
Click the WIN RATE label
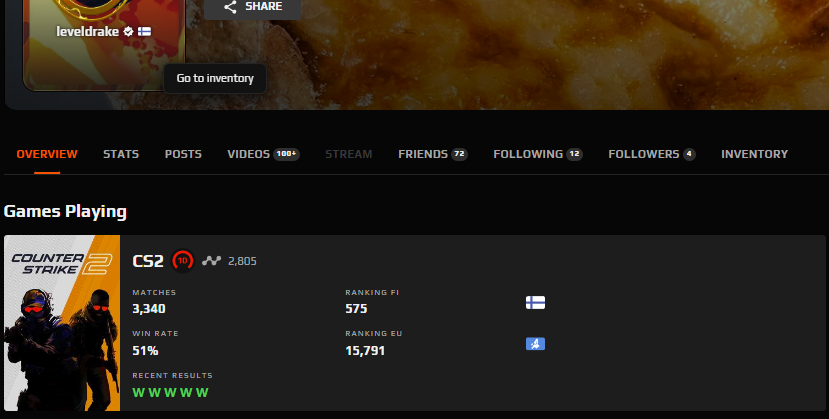pos(155,333)
